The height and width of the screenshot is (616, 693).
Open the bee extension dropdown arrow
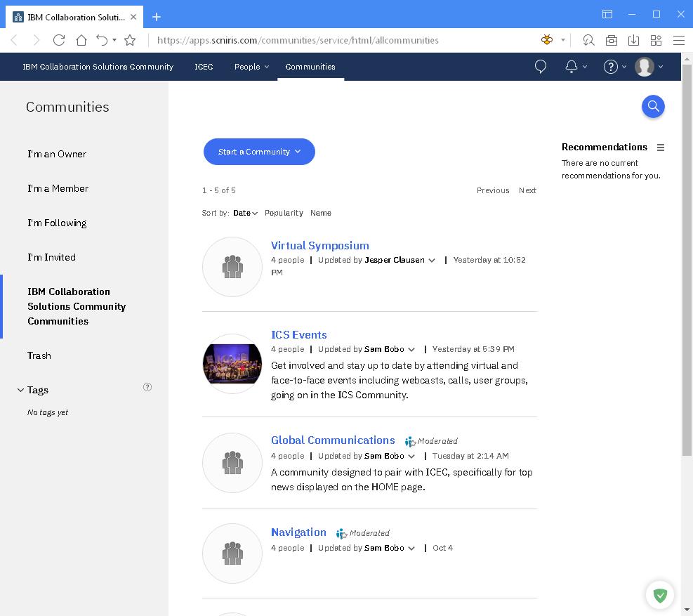pos(562,40)
